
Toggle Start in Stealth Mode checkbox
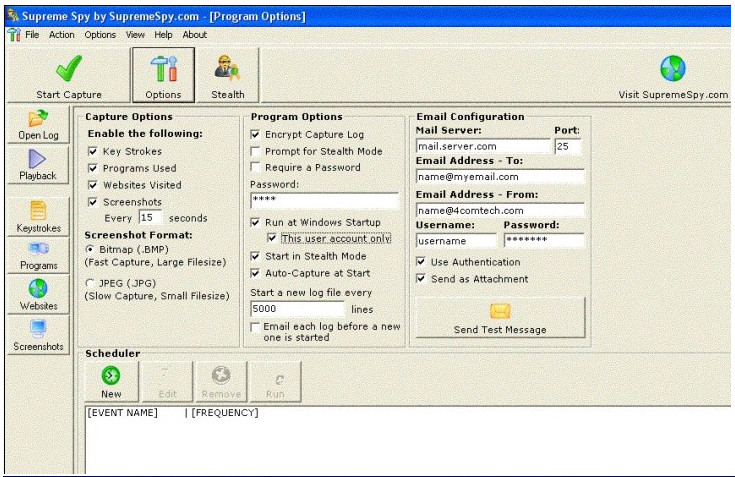coord(255,256)
